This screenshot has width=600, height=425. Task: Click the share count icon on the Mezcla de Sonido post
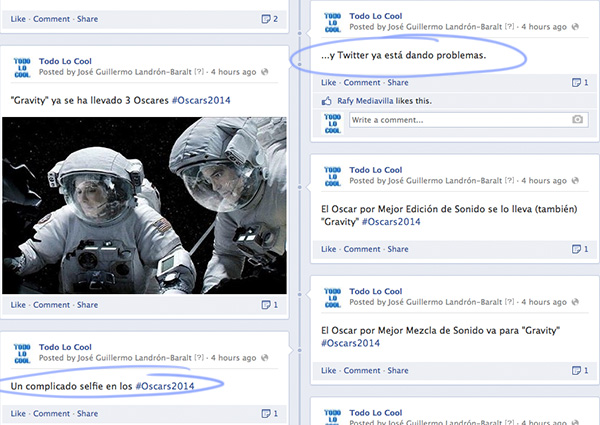pos(576,370)
